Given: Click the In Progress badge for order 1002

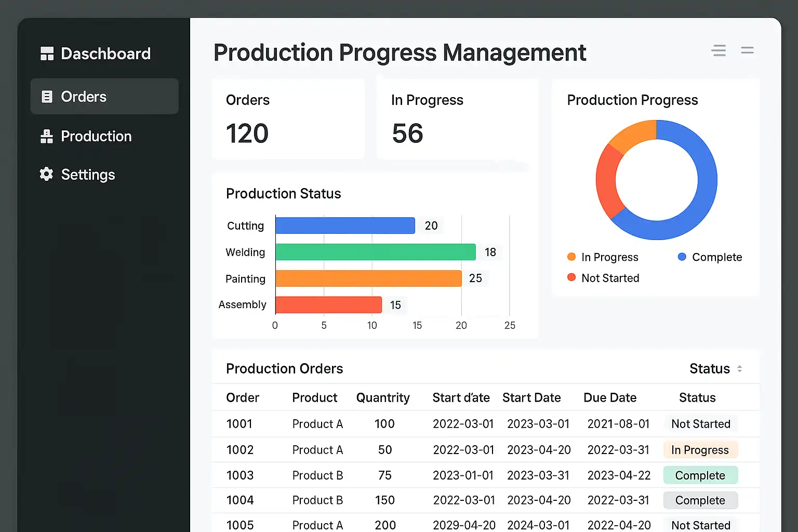Looking at the screenshot, I should (x=700, y=450).
